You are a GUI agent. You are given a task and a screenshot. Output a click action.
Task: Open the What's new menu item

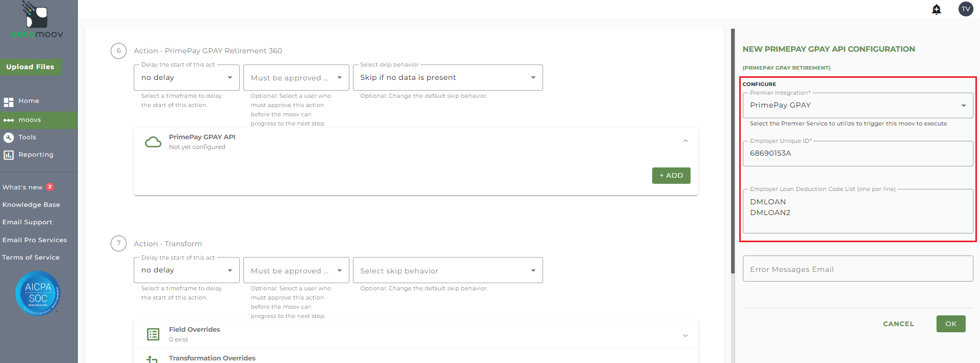point(23,187)
